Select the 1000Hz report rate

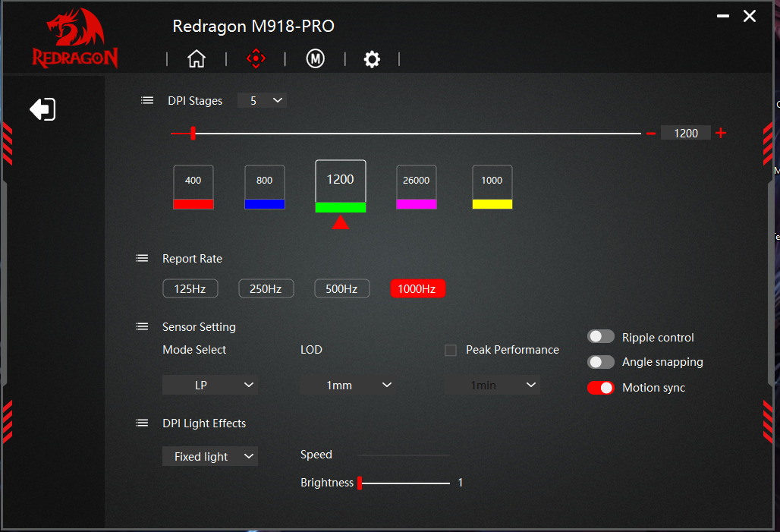pyautogui.click(x=418, y=288)
